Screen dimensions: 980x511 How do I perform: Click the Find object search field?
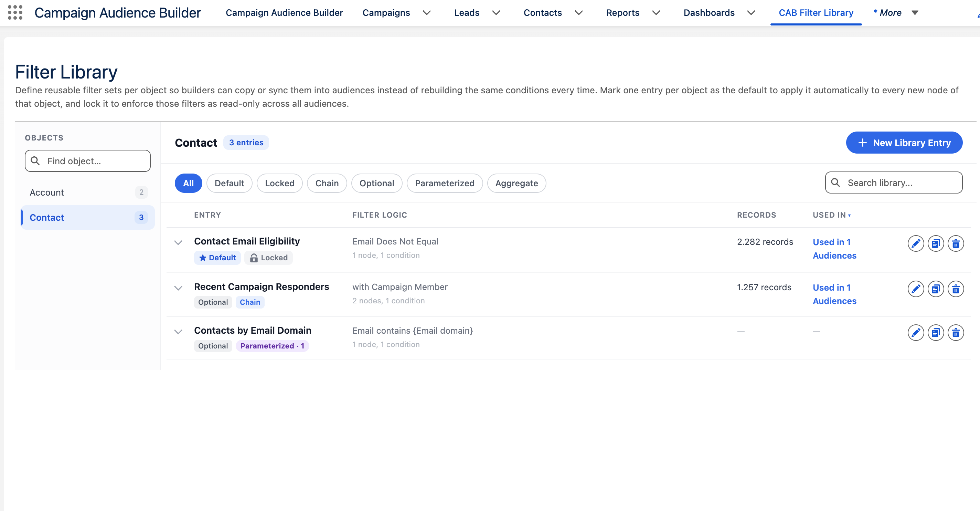(87, 161)
